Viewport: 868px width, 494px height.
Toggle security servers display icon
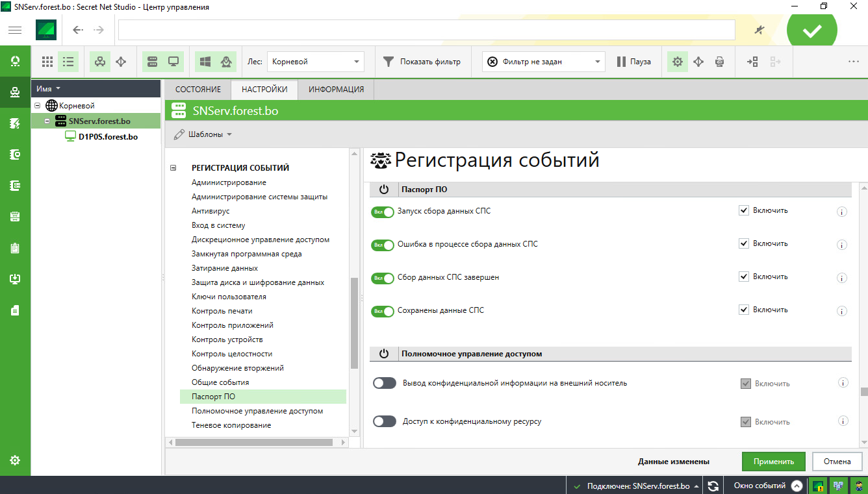[153, 62]
